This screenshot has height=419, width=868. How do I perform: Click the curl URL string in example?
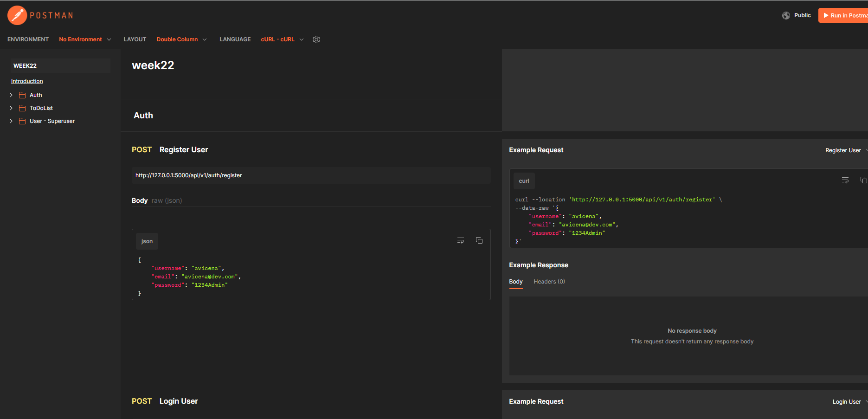[643, 200]
